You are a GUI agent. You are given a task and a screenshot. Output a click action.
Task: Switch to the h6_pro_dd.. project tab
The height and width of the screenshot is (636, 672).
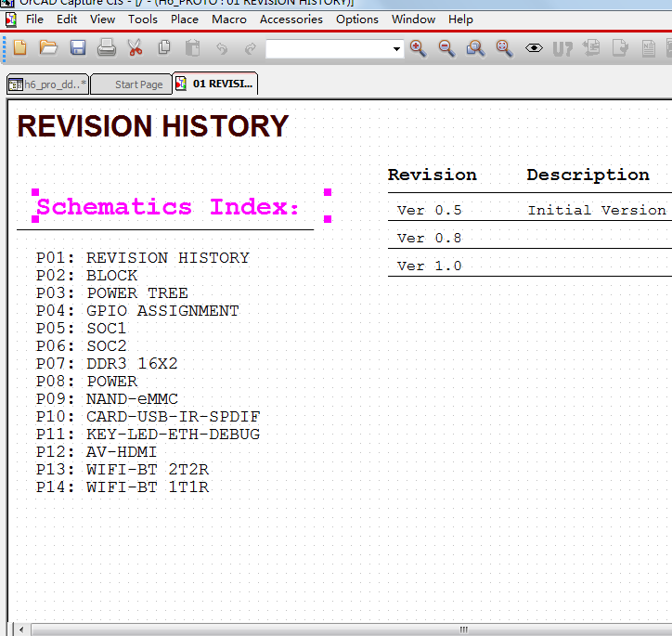pos(47,84)
